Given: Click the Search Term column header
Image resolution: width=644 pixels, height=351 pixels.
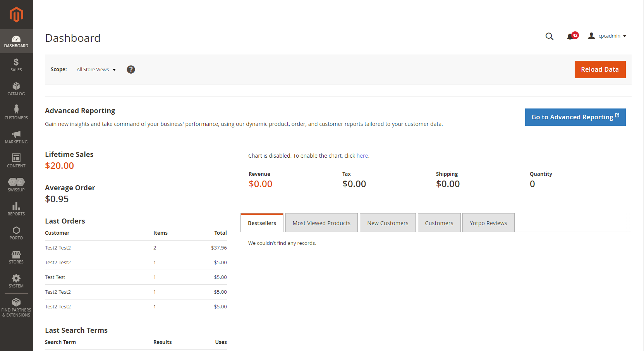Looking at the screenshot, I should tap(60, 342).
